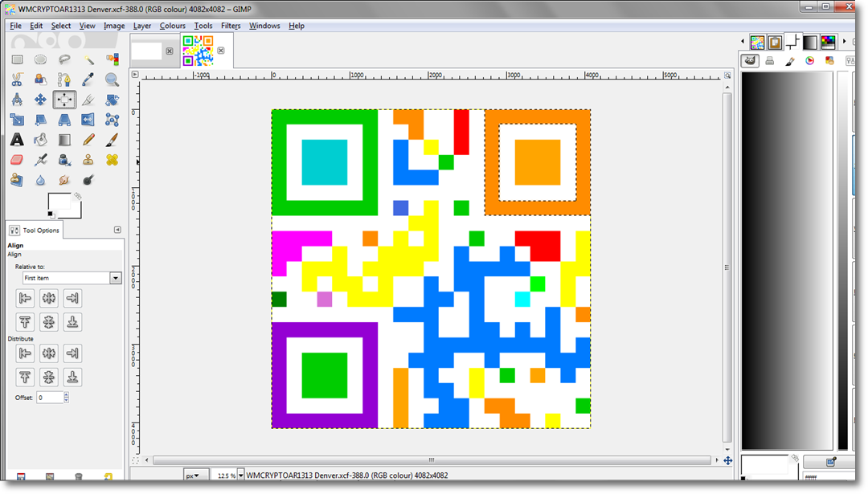Open the Windows menu

click(x=264, y=26)
